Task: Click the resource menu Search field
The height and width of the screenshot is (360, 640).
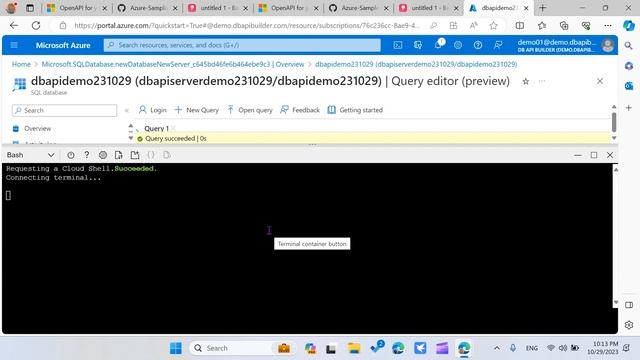Action: 64,111
